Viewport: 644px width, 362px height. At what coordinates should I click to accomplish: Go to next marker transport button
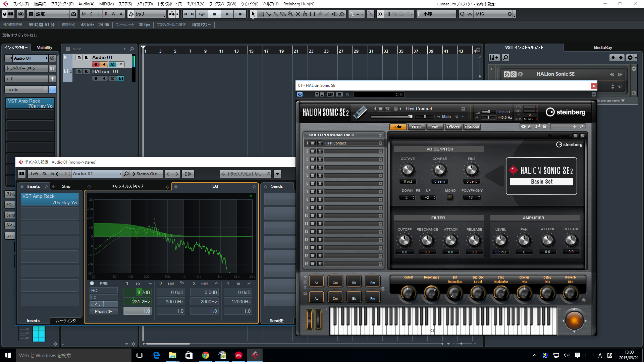tap(193, 14)
